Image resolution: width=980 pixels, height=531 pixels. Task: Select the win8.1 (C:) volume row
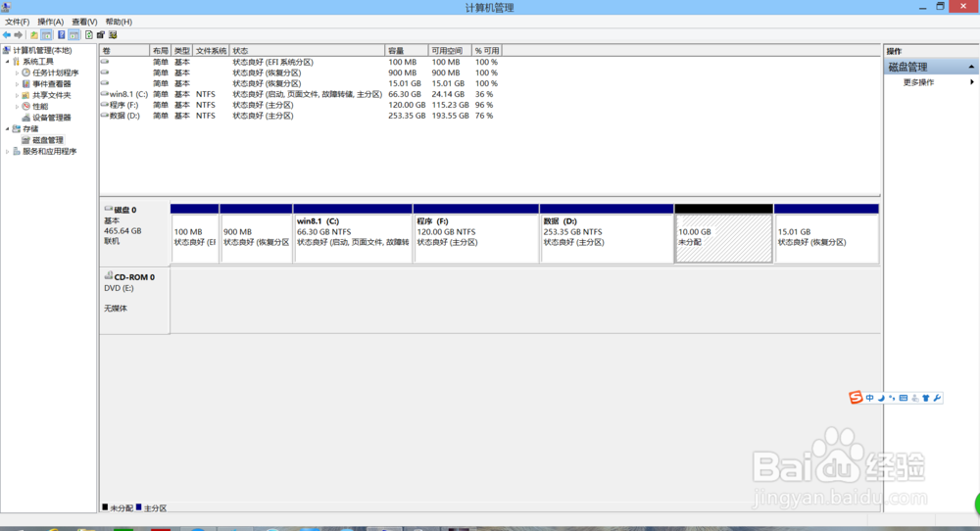pos(300,94)
